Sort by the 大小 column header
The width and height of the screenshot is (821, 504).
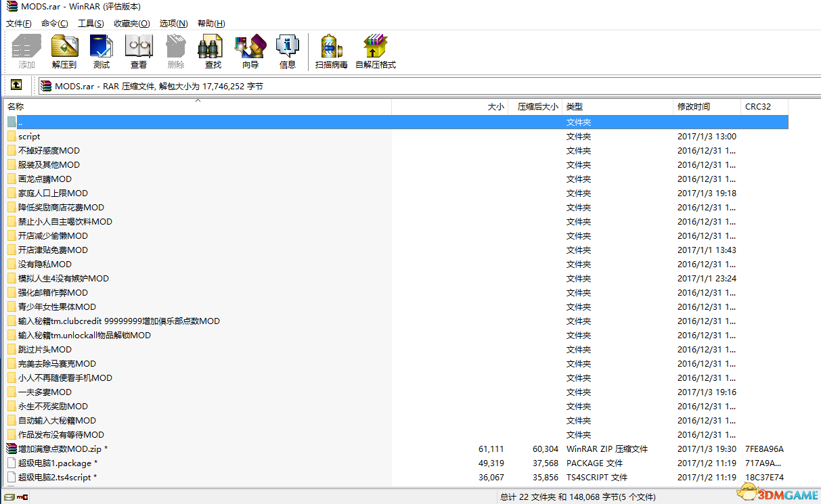[450, 107]
